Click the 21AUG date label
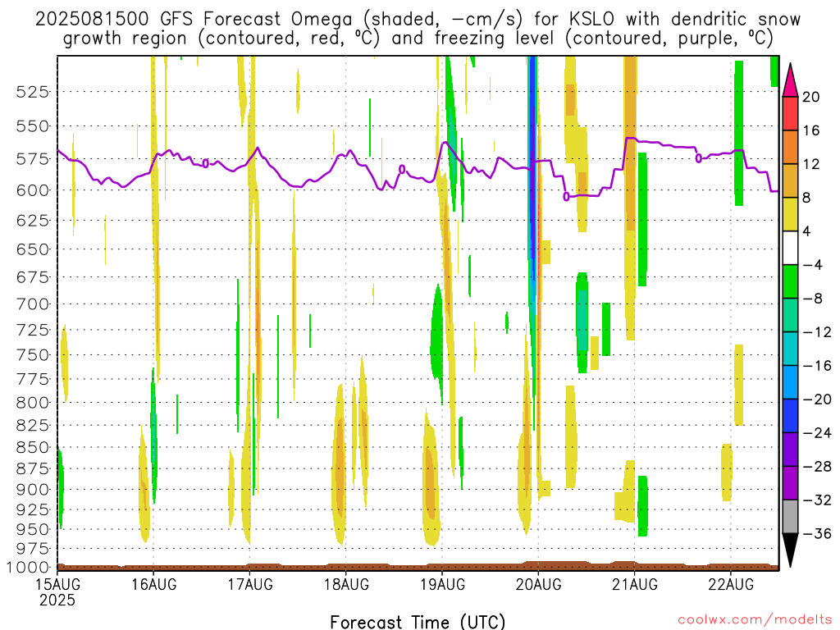The image size is (840, 630). click(635, 584)
